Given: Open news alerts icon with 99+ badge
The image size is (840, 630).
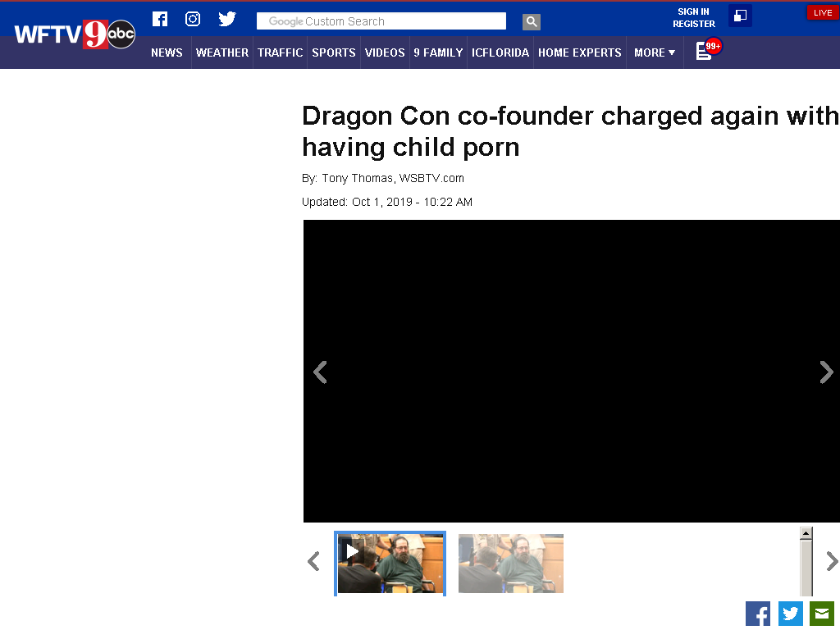Looking at the screenshot, I should (708, 49).
